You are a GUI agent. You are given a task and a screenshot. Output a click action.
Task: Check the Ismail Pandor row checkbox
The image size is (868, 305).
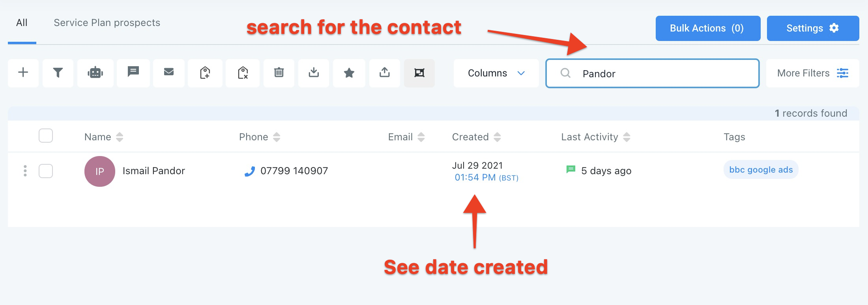pyautogui.click(x=46, y=171)
